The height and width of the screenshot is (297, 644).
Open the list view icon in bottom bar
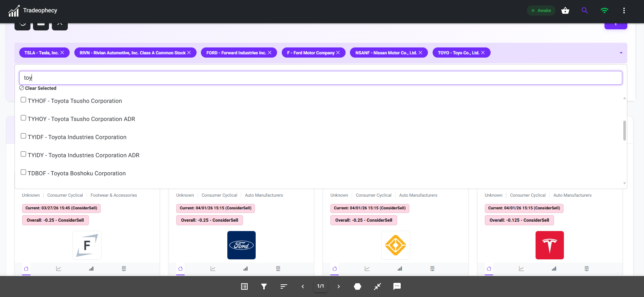244,286
